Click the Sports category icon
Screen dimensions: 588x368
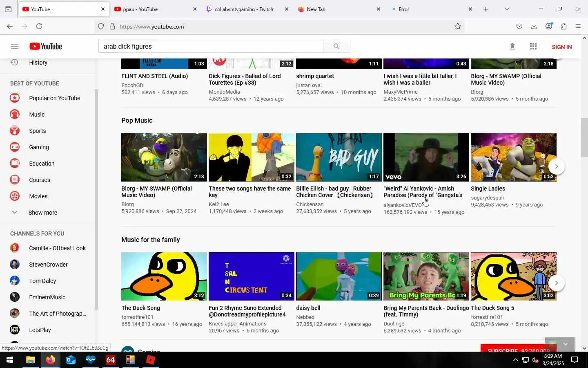tap(15, 131)
